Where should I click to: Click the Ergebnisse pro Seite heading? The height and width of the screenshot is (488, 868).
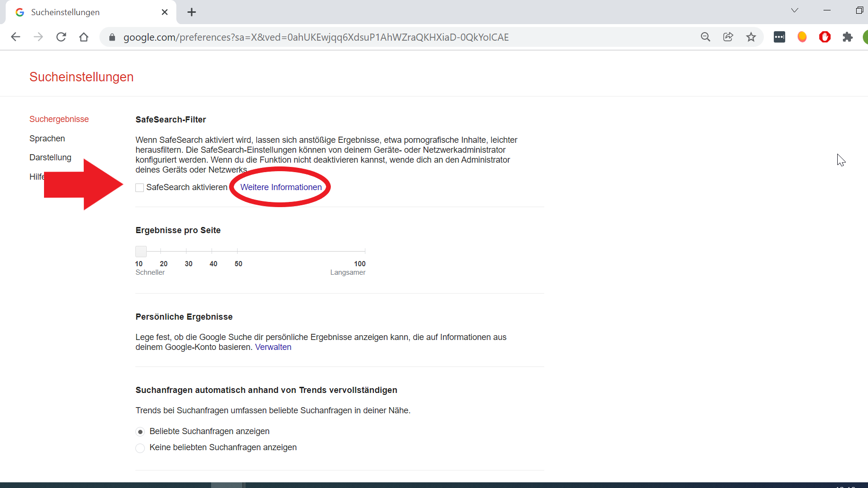tap(178, 230)
